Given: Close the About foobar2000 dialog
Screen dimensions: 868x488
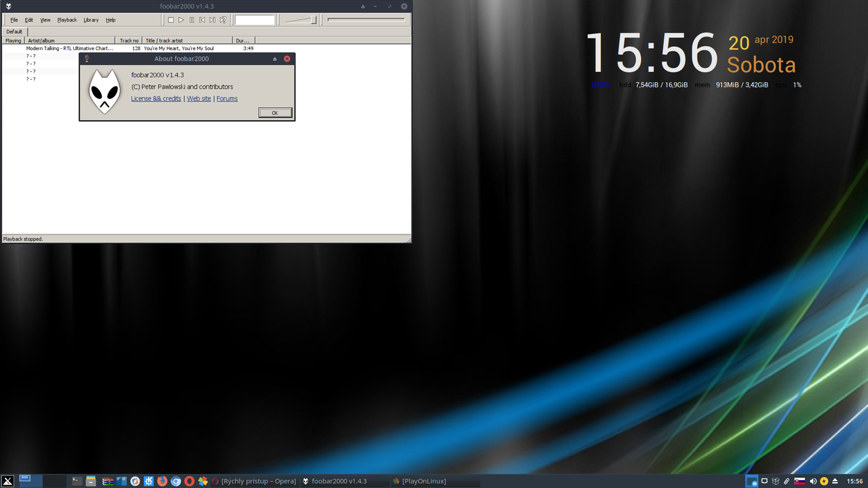Looking at the screenshot, I should 287,59.
